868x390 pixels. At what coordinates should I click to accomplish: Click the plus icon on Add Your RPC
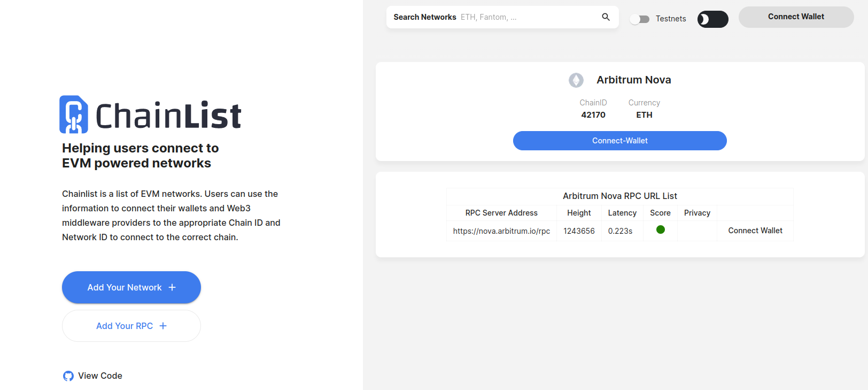[163, 326]
